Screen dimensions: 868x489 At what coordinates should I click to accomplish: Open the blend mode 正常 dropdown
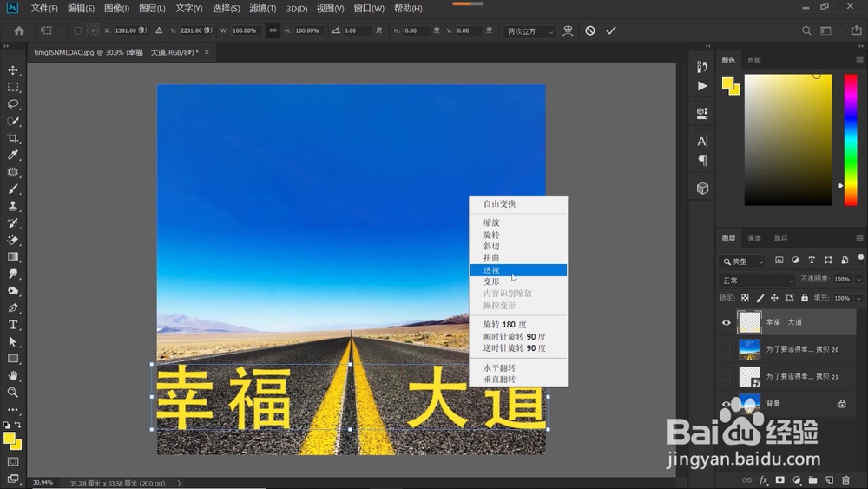[757, 281]
